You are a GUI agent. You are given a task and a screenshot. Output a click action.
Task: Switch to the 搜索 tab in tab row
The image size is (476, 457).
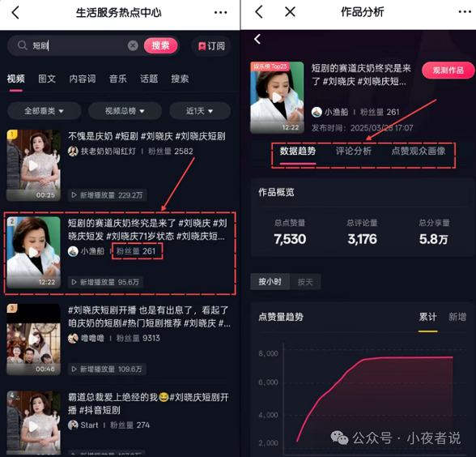pyautogui.click(x=180, y=79)
